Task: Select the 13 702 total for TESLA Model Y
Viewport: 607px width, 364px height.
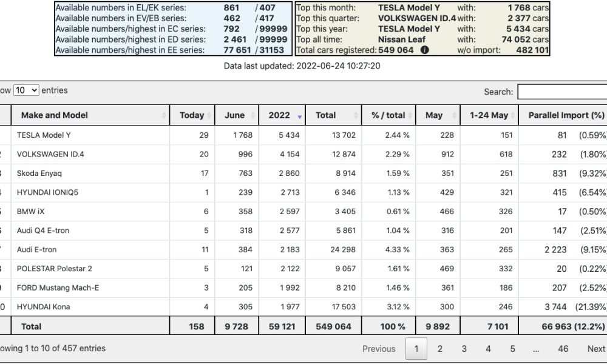Action: point(344,135)
